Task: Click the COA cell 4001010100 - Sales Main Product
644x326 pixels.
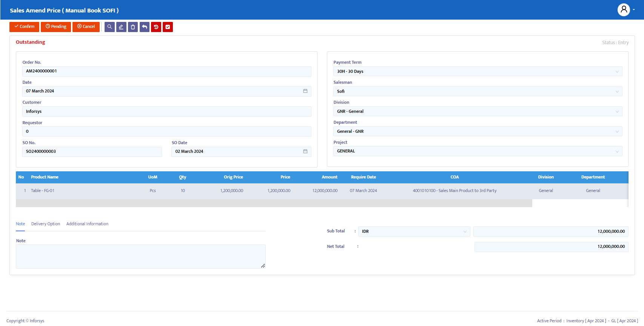Action: pos(454,191)
